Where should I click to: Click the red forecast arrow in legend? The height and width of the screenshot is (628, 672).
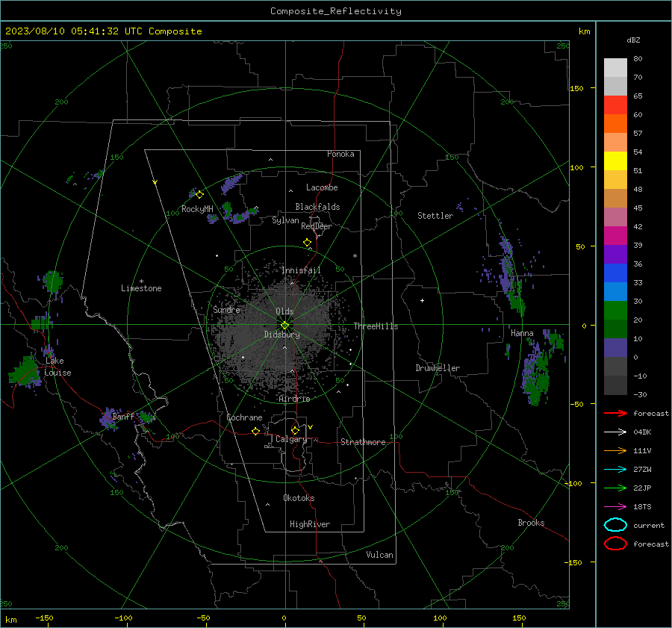615,413
